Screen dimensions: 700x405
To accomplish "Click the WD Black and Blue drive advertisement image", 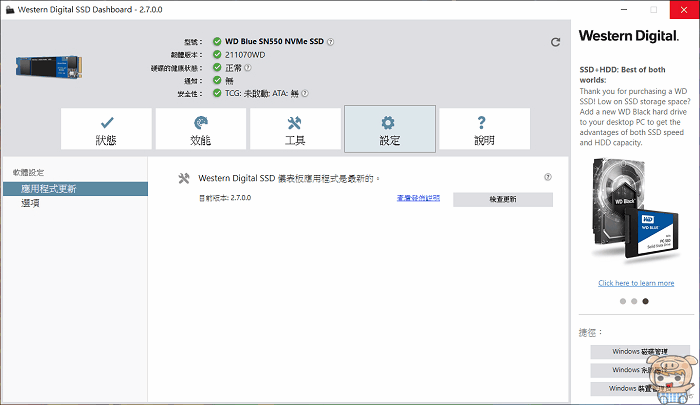I will (636, 209).
